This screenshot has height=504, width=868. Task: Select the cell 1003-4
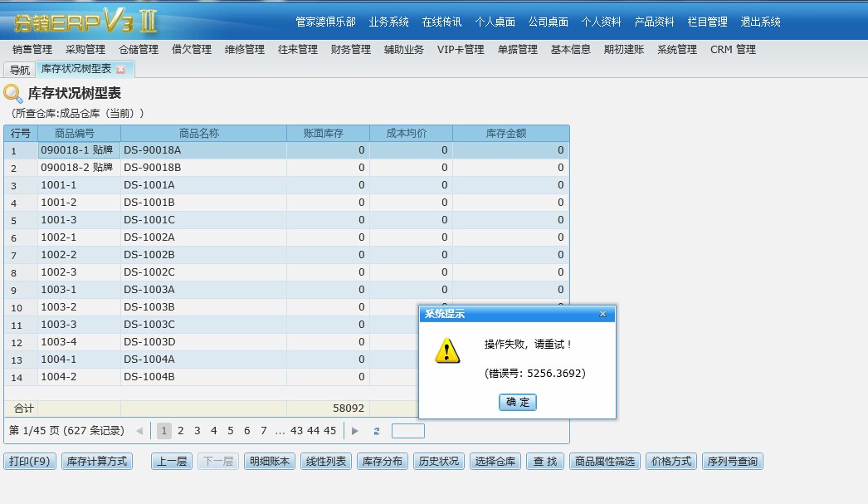pos(79,342)
